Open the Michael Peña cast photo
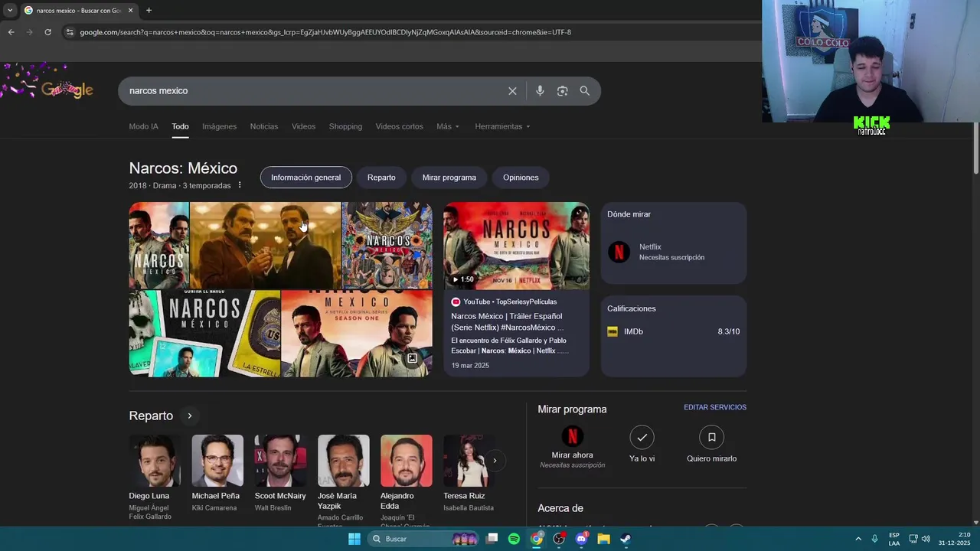 [x=217, y=461]
